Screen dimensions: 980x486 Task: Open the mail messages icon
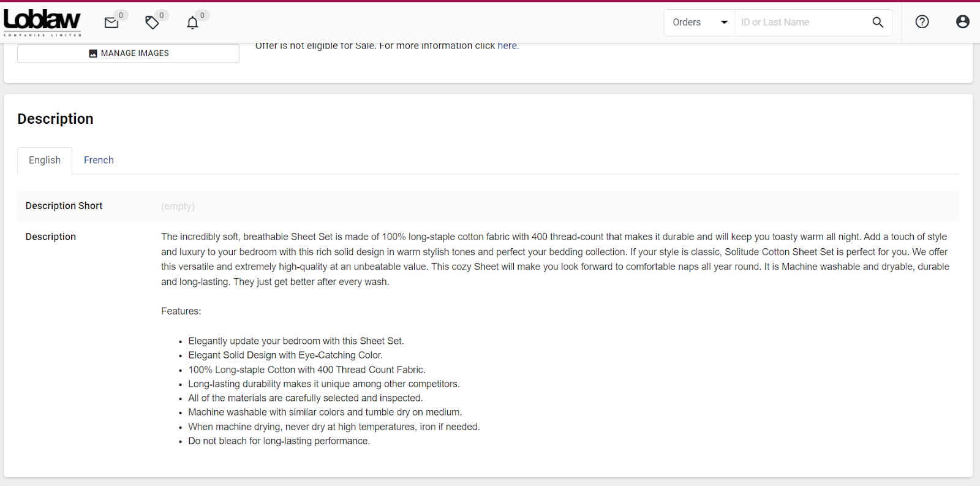point(111,23)
